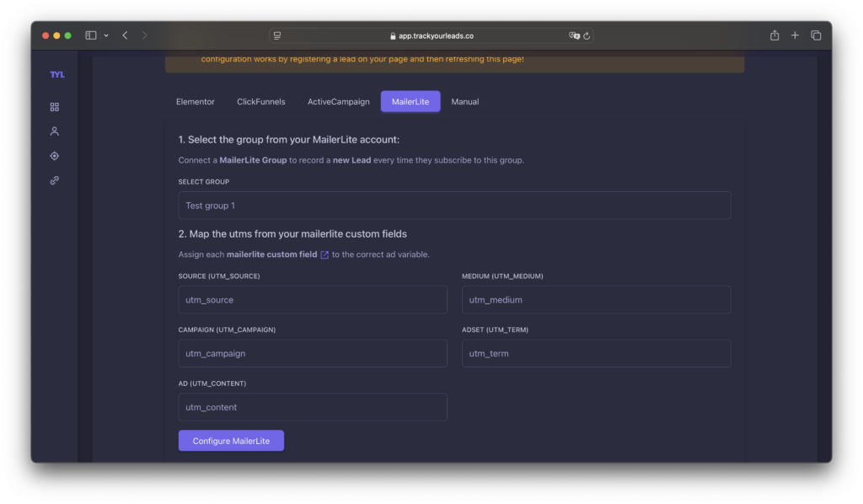Screen dimensions: 863x504
Task: Click the 'SELECT GROUP' label
Action: point(204,181)
